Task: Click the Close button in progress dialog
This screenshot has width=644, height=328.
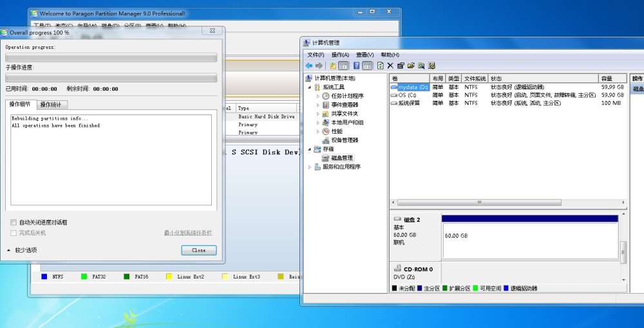Action: click(x=199, y=250)
